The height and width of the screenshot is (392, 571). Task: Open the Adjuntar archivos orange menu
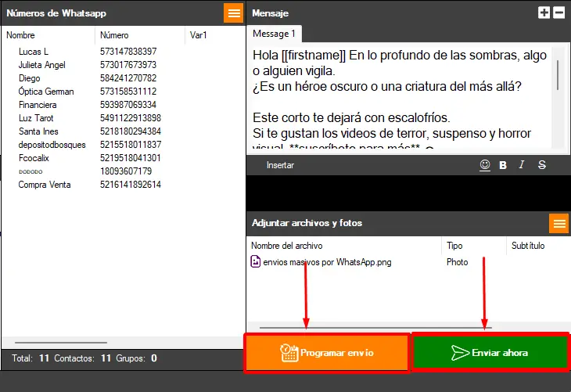[x=558, y=224]
